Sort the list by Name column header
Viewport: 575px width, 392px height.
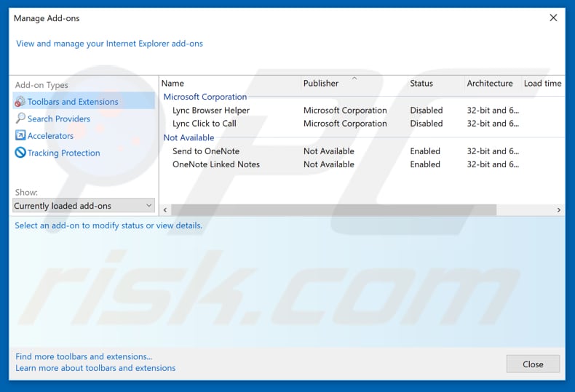point(172,83)
